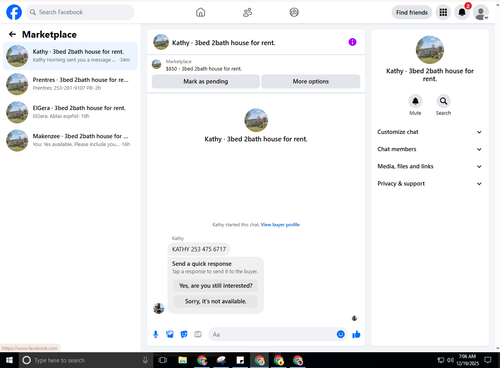This screenshot has width=500, height=368.
Task: Click More options button
Action: pyautogui.click(x=311, y=81)
